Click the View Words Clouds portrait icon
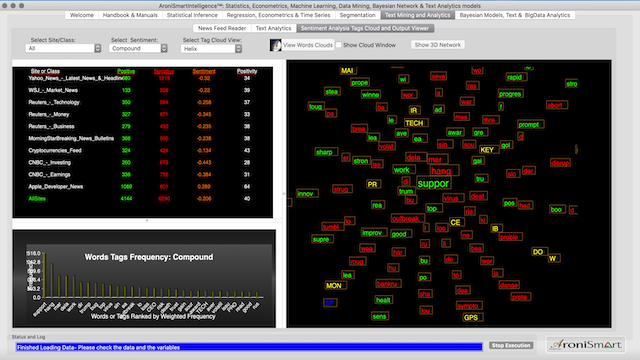 (x=276, y=45)
